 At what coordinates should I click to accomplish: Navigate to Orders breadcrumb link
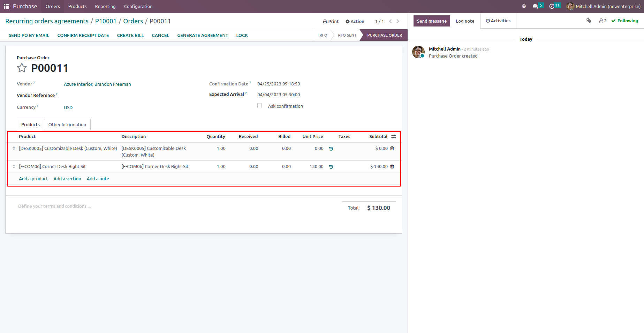(x=133, y=21)
